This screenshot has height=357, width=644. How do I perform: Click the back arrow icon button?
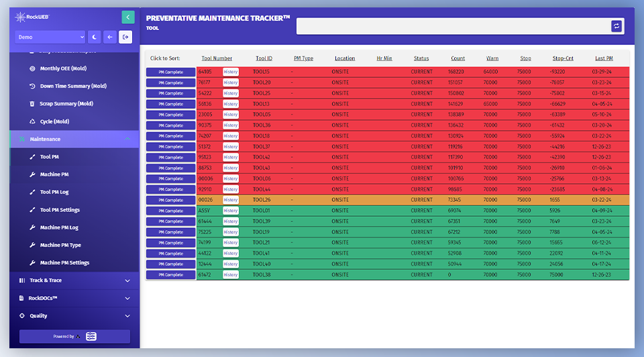[109, 37]
